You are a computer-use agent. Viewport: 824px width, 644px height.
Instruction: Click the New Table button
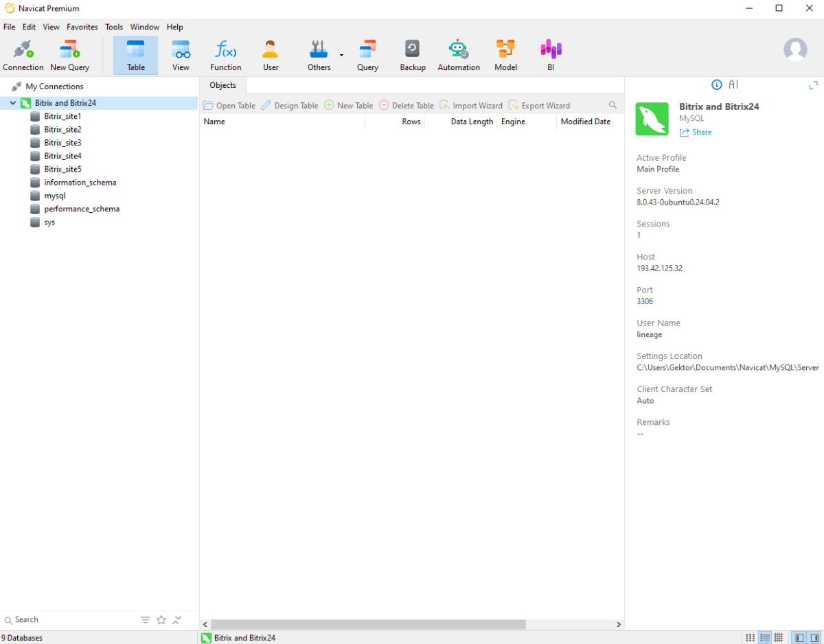point(349,106)
